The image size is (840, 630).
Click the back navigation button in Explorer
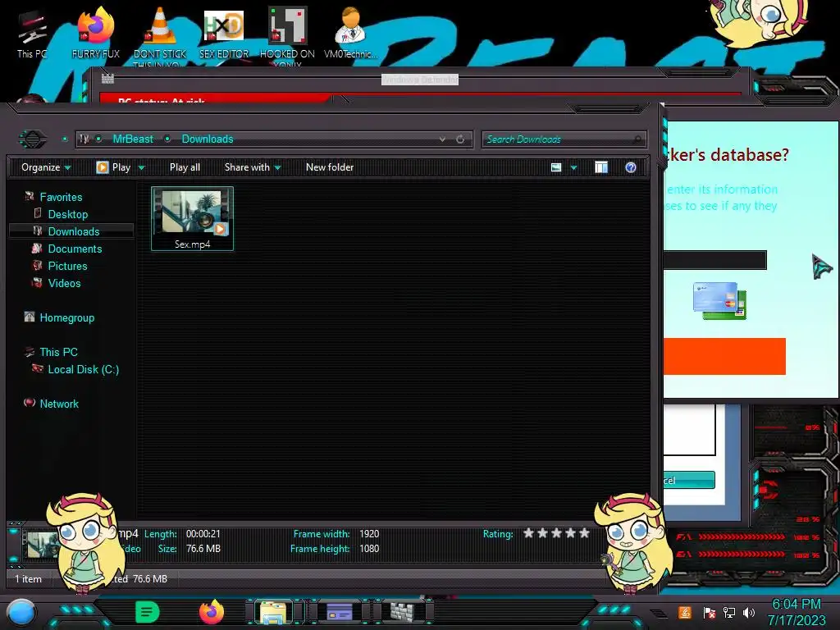(33, 139)
